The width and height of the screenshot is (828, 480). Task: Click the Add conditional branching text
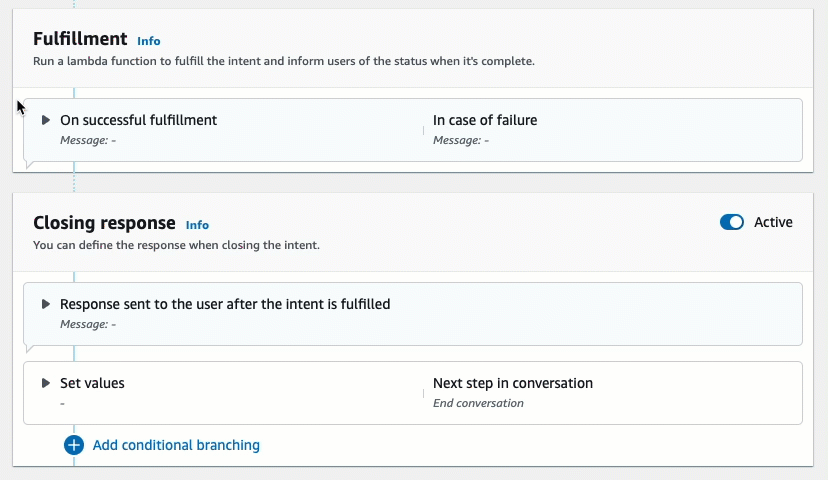(x=176, y=445)
